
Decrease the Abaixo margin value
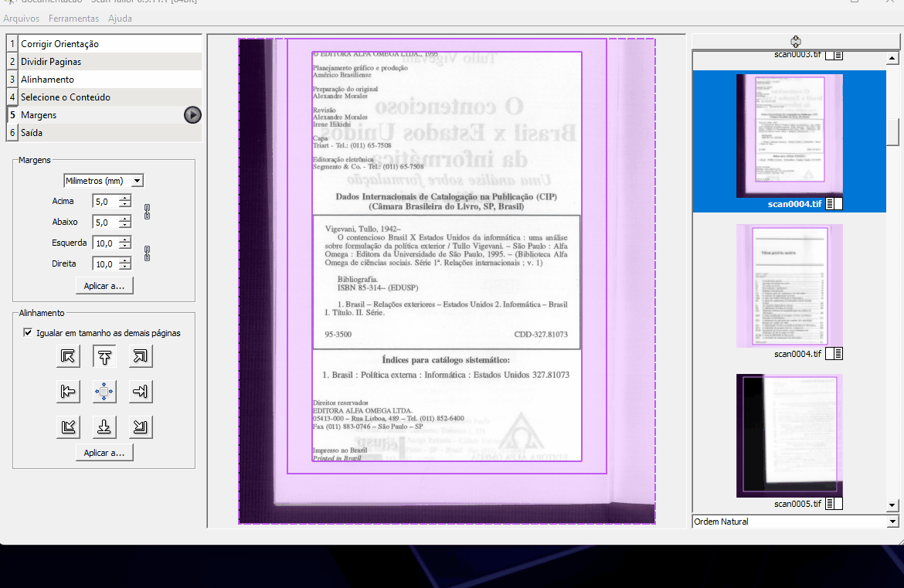point(125,226)
